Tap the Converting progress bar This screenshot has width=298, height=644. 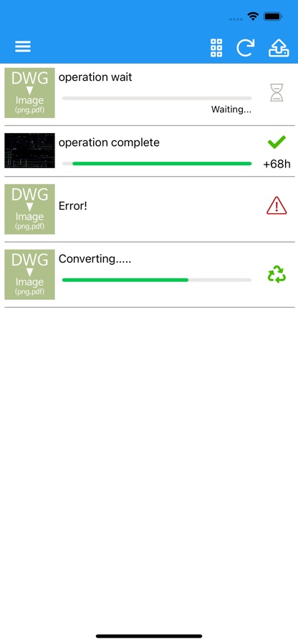click(157, 280)
